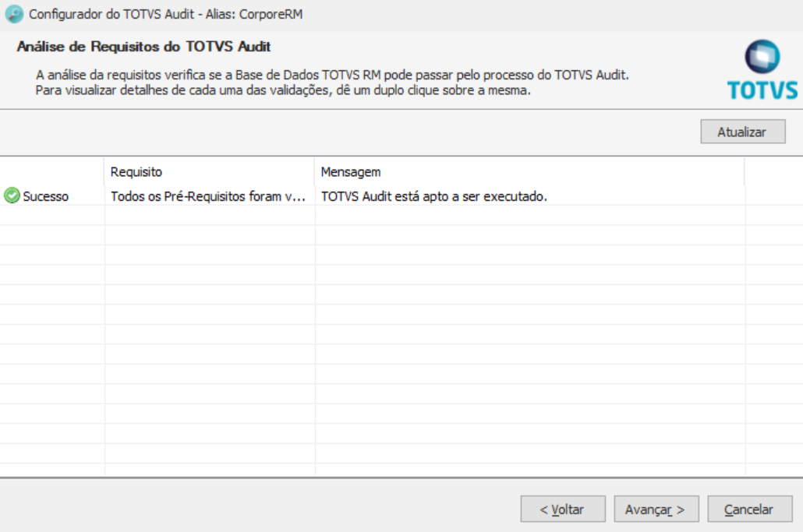Proceed with the Avançar button
803x532 pixels.
[x=656, y=509]
